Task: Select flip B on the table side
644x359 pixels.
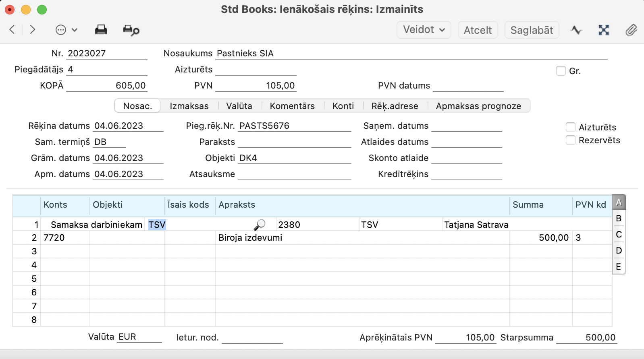Action: point(619,218)
